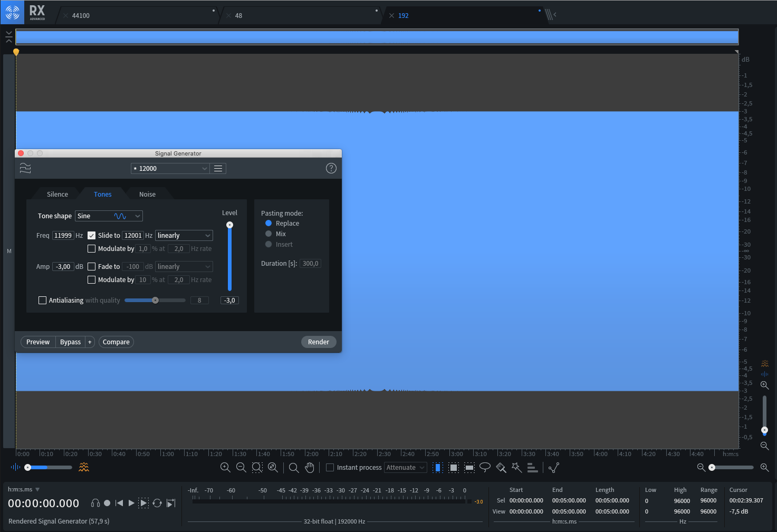The height and width of the screenshot is (532, 777).
Task: Toggle loop playback
Action: coord(157,503)
